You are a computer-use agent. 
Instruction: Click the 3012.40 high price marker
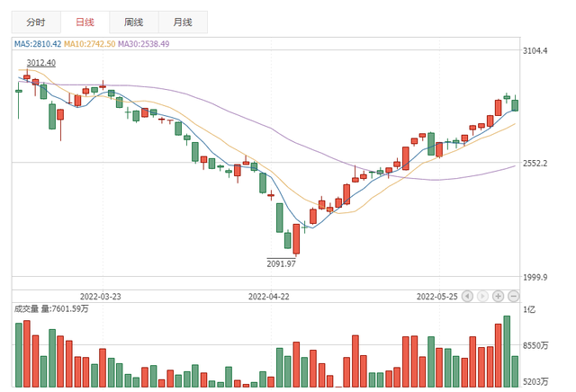[40, 63]
